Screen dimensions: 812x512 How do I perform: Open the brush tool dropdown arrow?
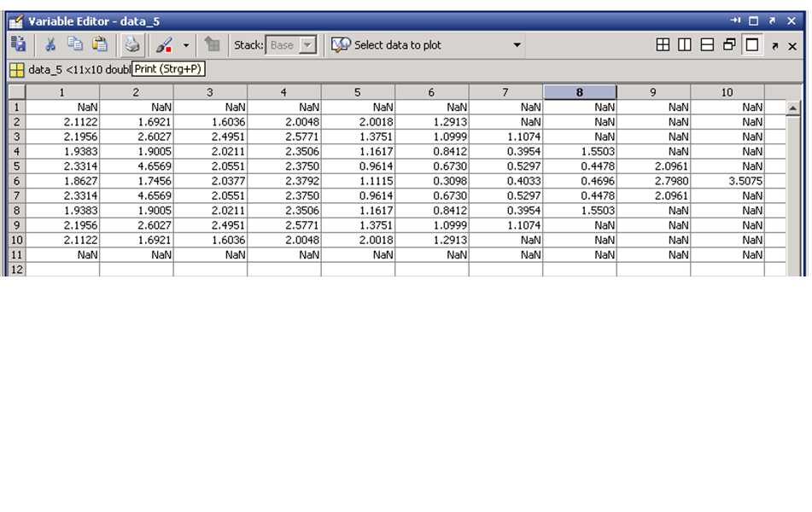click(186, 45)
